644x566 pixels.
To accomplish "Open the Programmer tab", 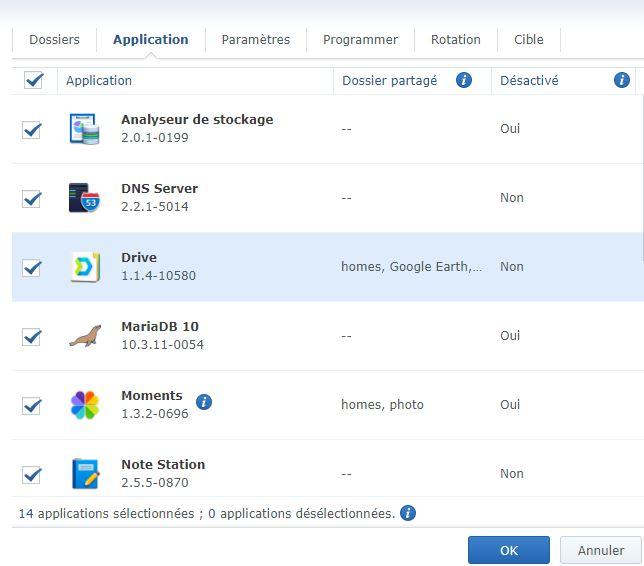I will (x=360, y=40).
